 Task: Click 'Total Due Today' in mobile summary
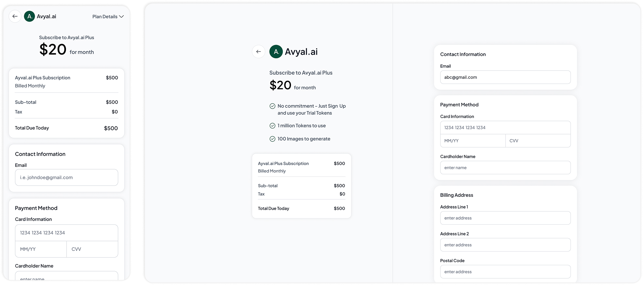tap(32, 128)
